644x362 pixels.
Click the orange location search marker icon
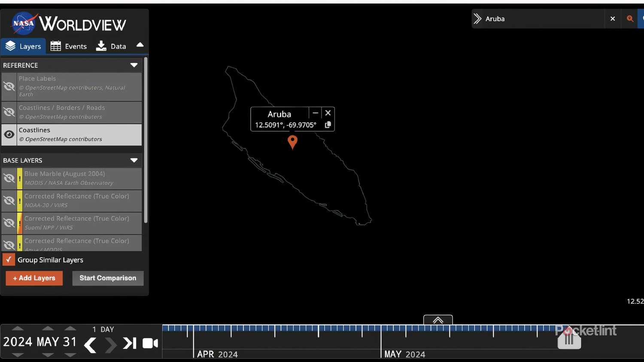coord(630,18)
